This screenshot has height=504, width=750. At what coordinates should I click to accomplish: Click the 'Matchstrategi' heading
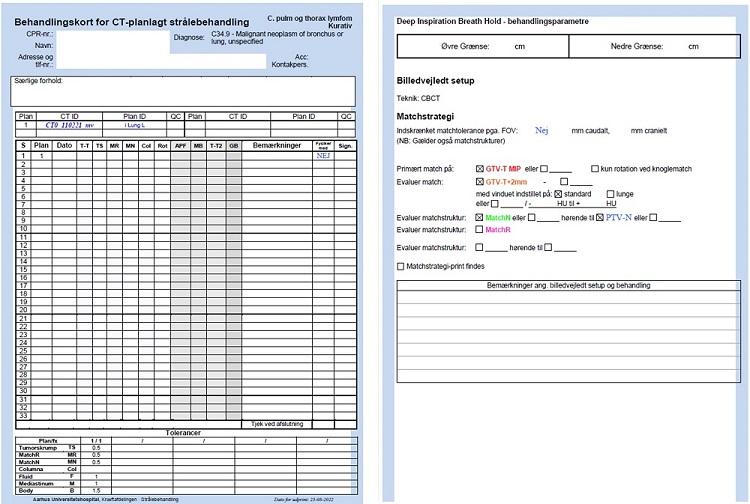point(425,116)
